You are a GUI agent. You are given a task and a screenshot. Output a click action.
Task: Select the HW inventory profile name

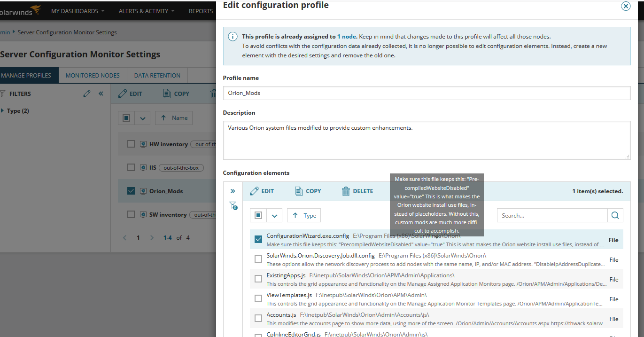click(168, 144)
